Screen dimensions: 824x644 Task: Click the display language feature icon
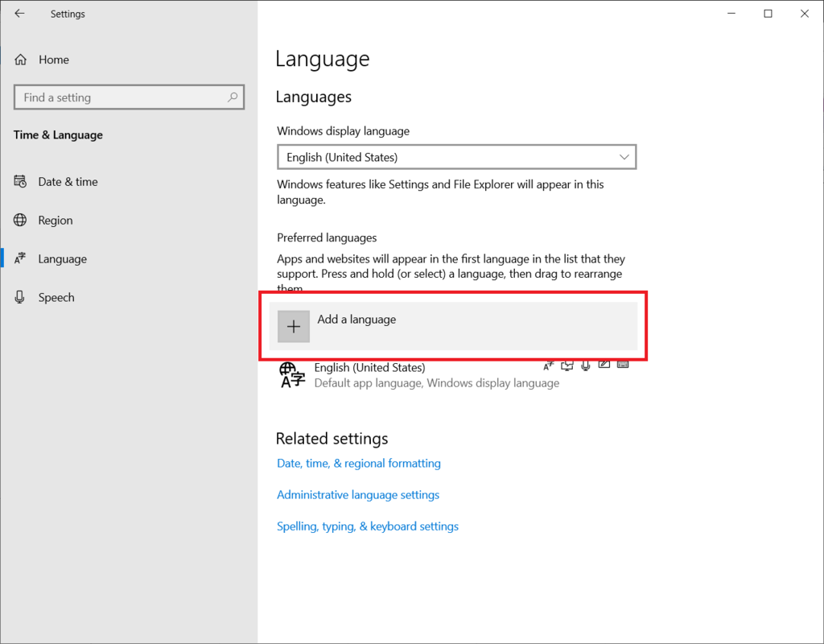point(549,365)
